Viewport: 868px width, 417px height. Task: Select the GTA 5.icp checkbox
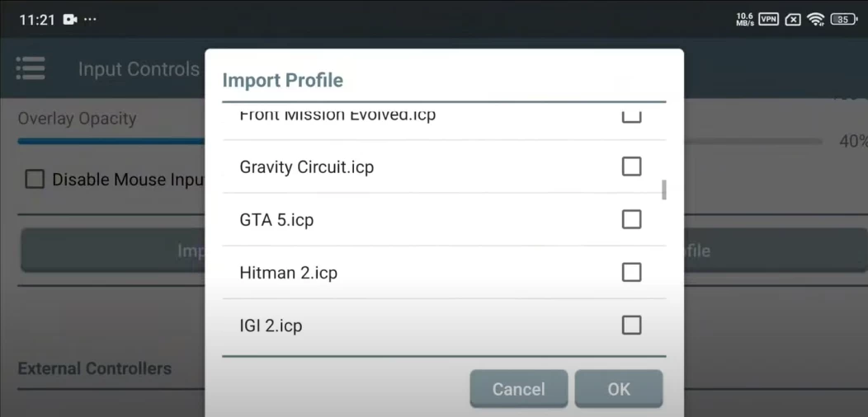pyautogui.click(x=631, y=219)
